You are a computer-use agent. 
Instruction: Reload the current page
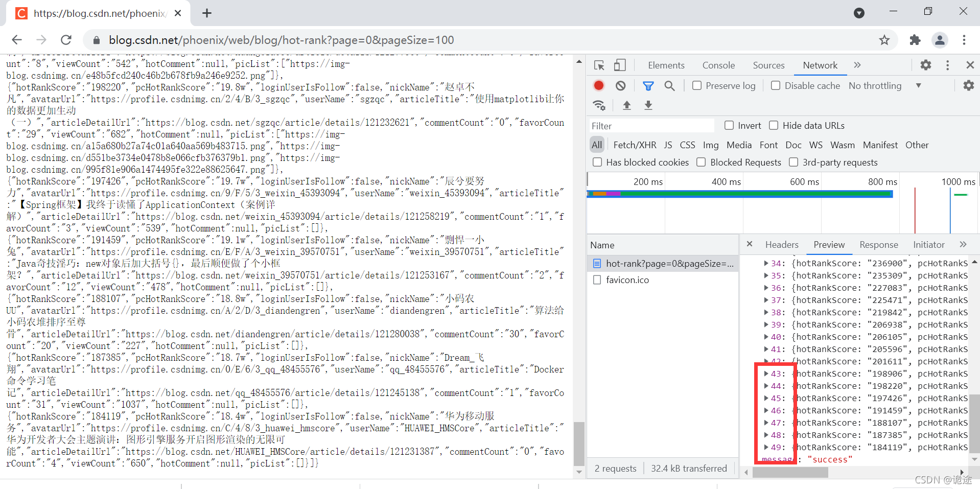click(66, 40)
